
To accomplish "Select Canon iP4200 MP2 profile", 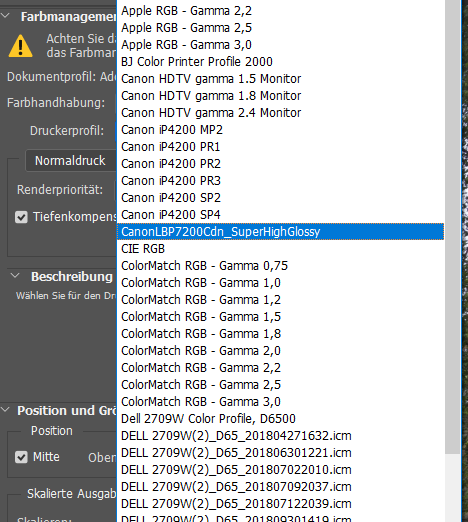I will point(281,130).
